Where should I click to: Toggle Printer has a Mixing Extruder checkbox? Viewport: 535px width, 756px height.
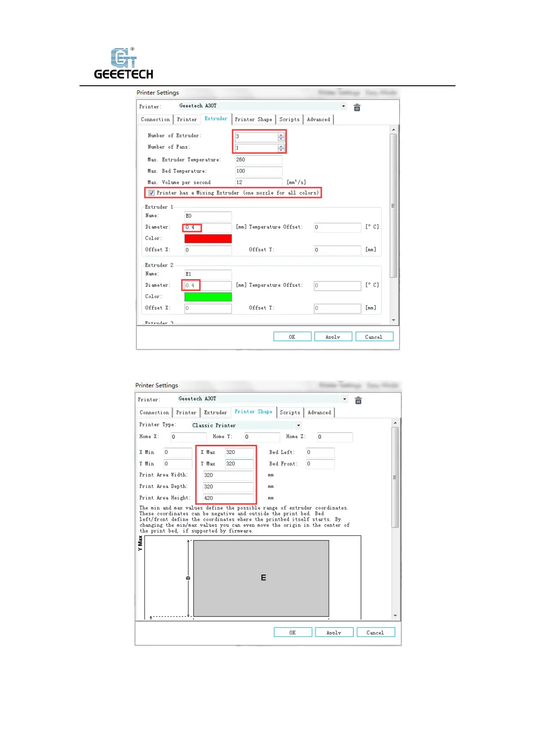click(x=152, y=193)
